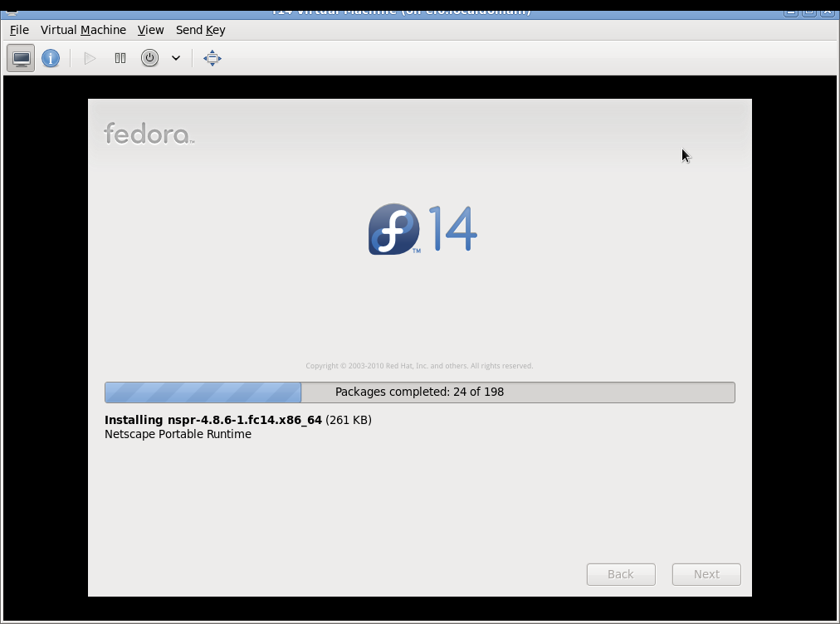Image resolution: width=840 pixels, height=624 pixels.
Task: Show the graphical console view
Action: 21,58
